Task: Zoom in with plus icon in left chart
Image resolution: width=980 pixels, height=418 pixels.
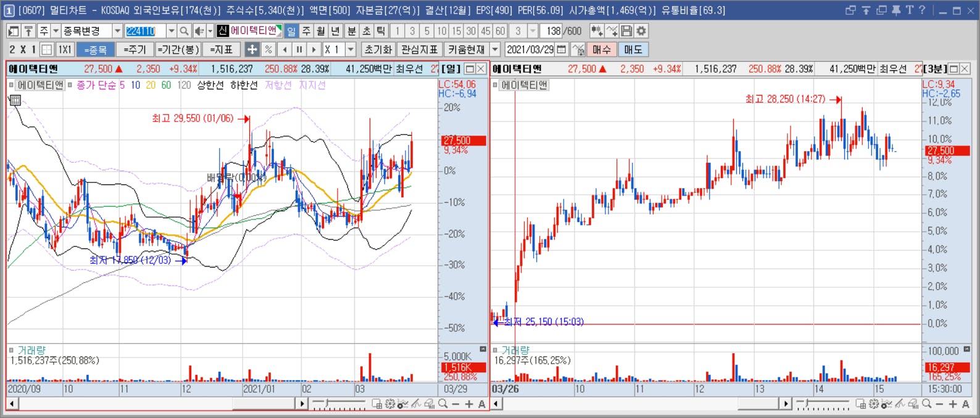Action: (x=469, y=404)
